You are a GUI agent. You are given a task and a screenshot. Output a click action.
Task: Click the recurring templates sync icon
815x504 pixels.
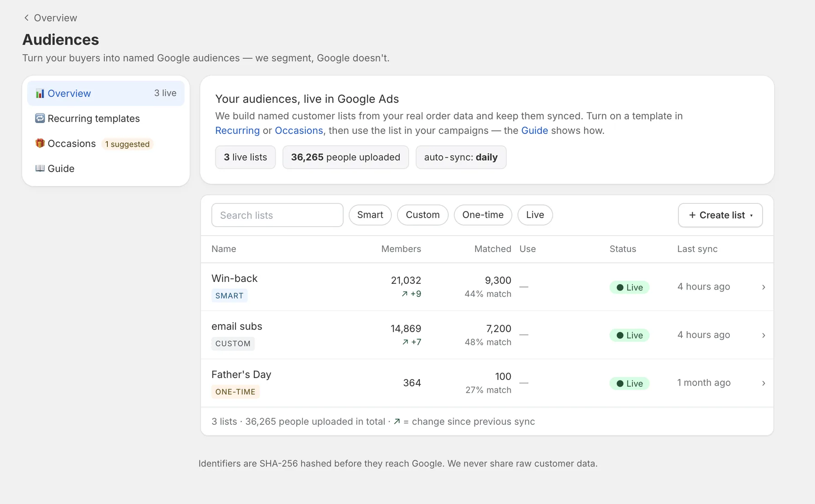tap(40, 118)
